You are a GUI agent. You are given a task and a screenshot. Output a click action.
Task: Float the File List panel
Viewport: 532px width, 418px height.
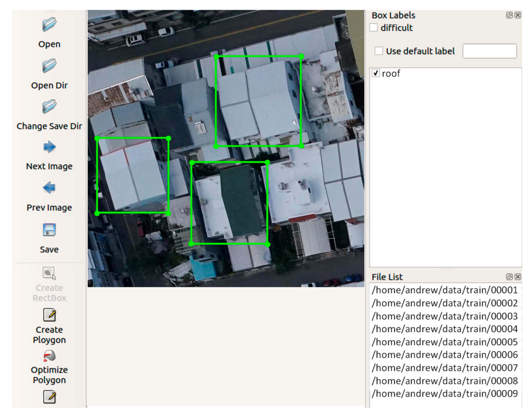point(509,277)
